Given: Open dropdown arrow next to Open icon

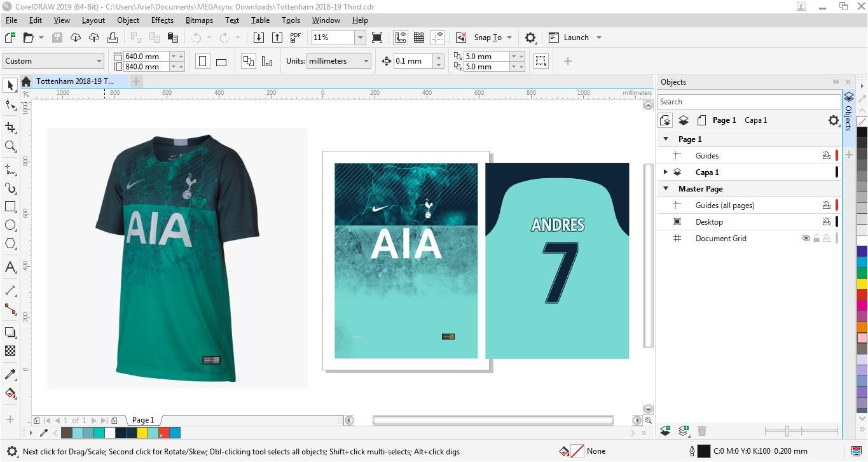Looking at the screenshot, I should (41, 38).
